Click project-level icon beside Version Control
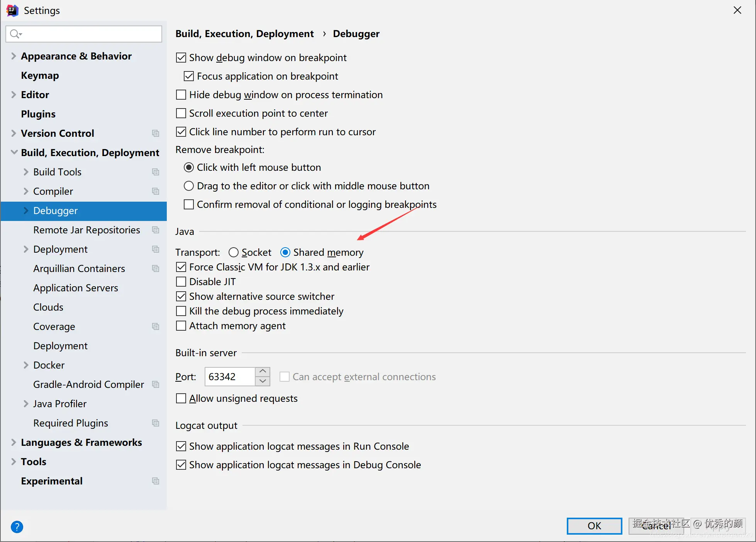This screenshot has height=542, width=756. [156, 133]
